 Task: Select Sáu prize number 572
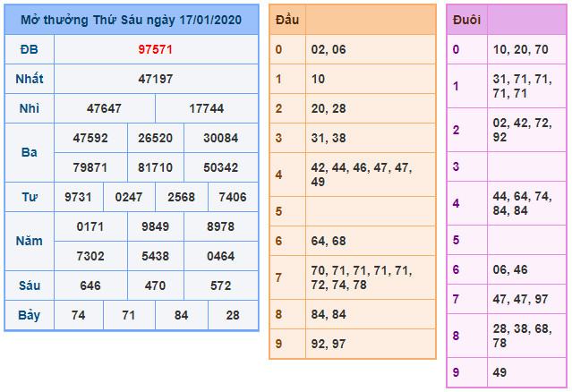(221, 285)
